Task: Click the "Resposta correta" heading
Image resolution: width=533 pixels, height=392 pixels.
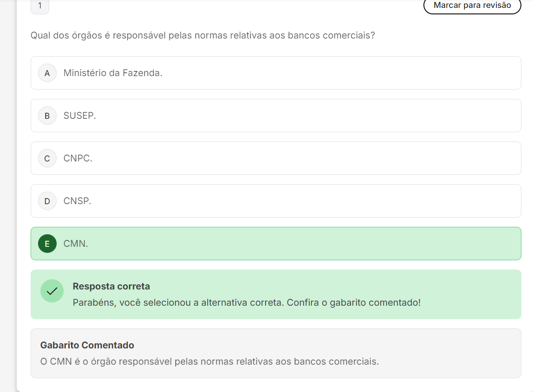Action: (111, 286)
